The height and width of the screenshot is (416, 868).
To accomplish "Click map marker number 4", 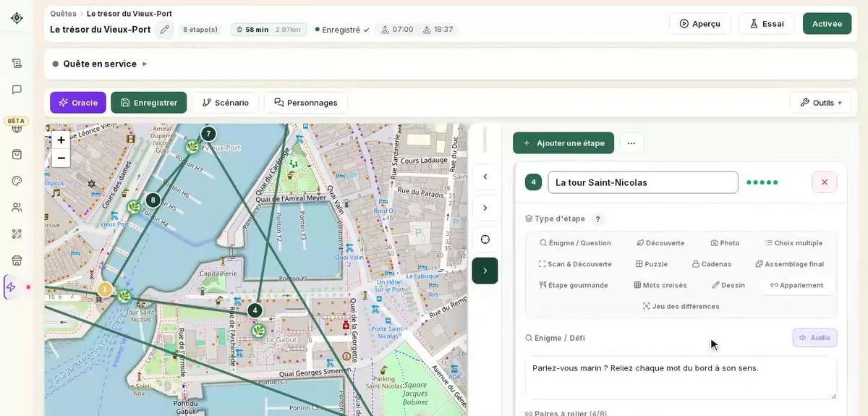I will 255,310.
